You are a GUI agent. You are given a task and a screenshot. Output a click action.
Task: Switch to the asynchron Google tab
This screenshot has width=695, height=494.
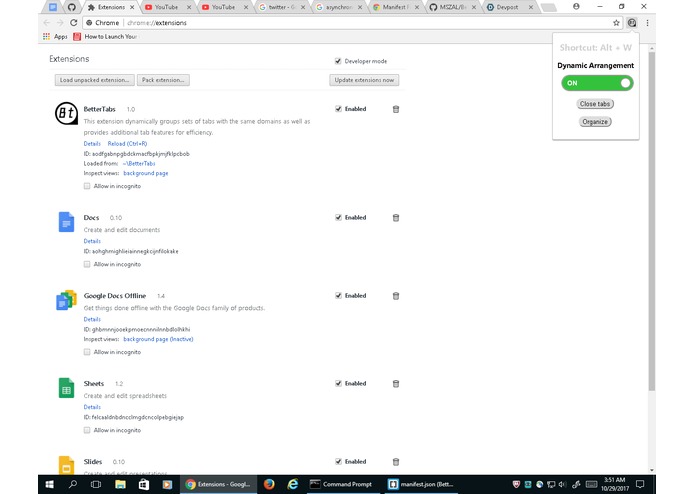point(339,7)
